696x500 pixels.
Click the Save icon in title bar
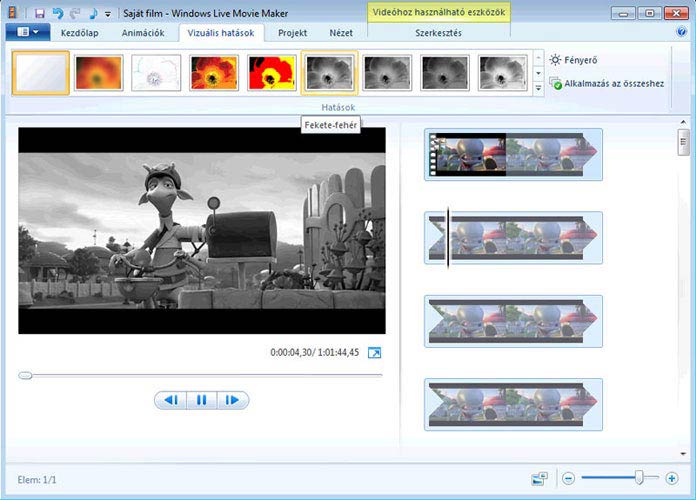pos(39,13)
